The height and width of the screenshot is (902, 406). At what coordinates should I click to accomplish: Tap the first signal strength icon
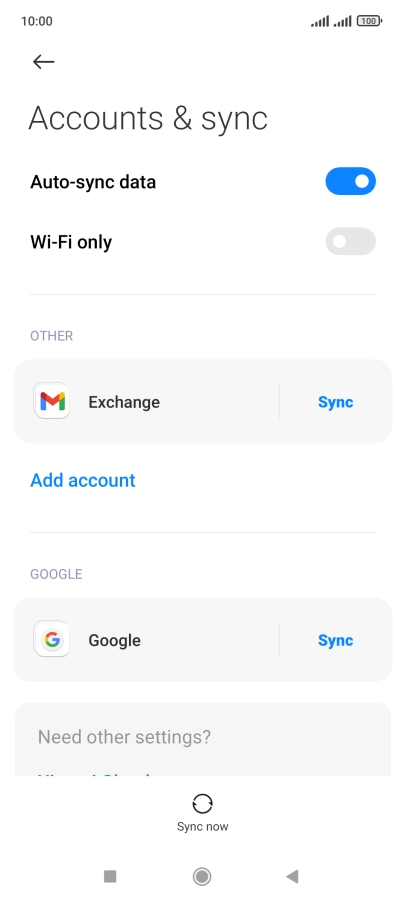coord(320,21)
